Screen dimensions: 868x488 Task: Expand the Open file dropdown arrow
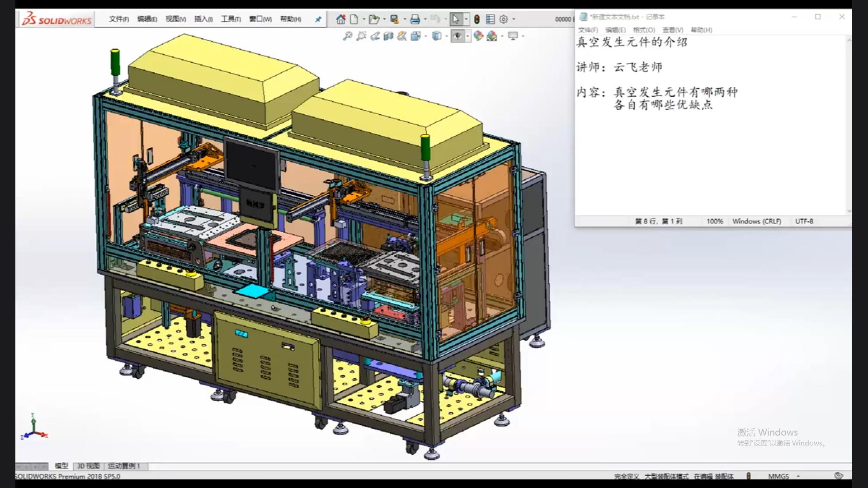384,19
